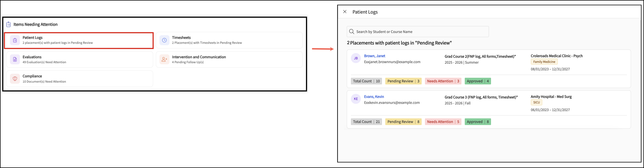Select the Family Medicine tag
The width and height of the screenshot is (644, 168).
544,62
